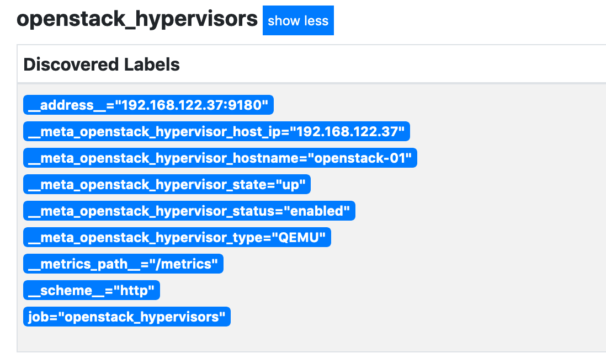Click the __scheme__ http label
606x364 pixels.
[x=91, y=290]
